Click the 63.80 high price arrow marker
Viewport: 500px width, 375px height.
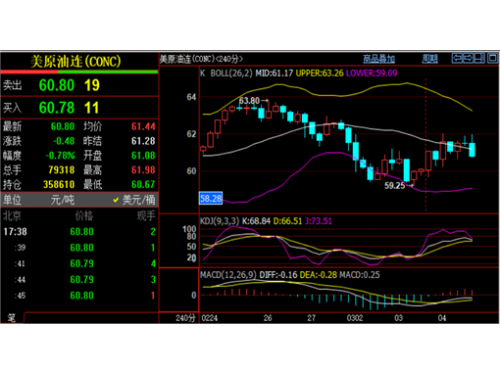(254, 100)
